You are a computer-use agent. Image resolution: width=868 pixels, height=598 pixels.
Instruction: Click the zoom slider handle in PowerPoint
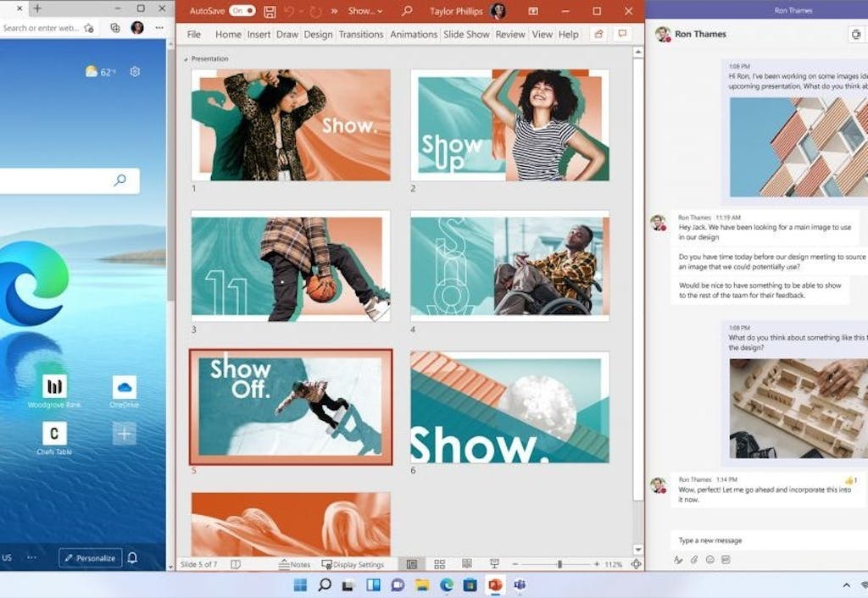[559, 564]
